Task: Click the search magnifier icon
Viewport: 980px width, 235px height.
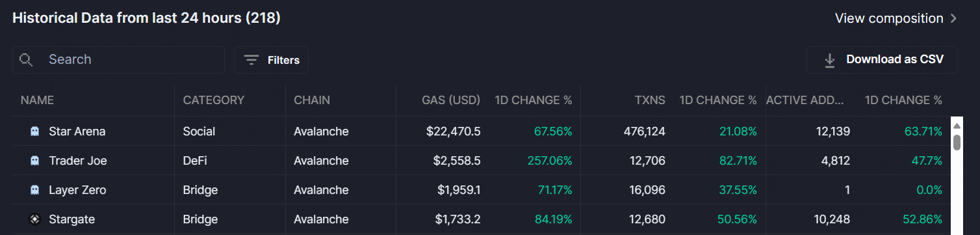Action: coord(26,60)
